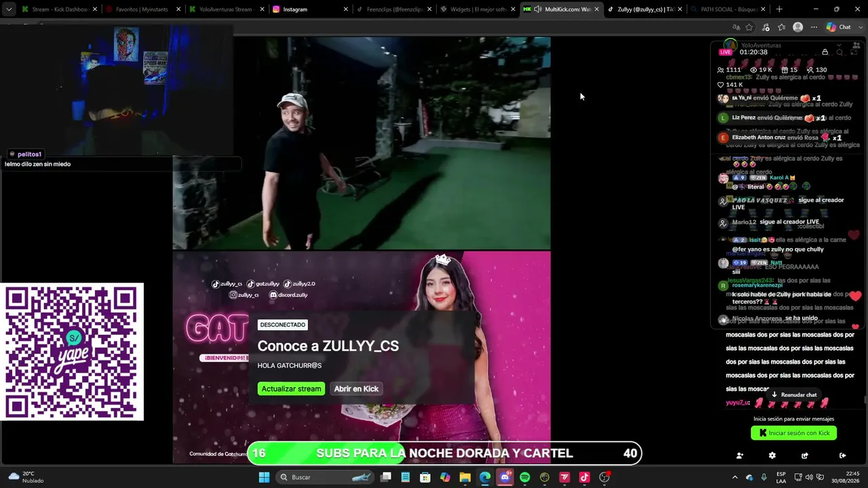Open Task View on the taskbar
Screen dimensions: 868x488
(x=386, y=477)
